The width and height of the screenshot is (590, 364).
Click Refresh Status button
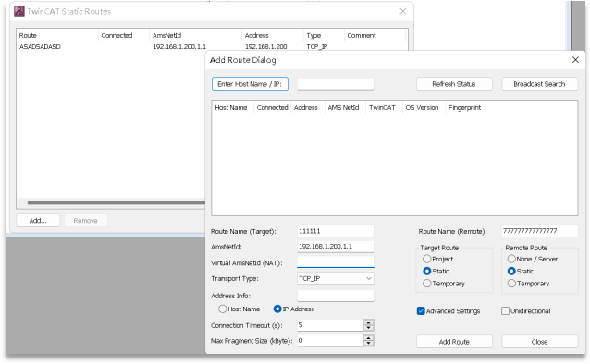[454, 84]
